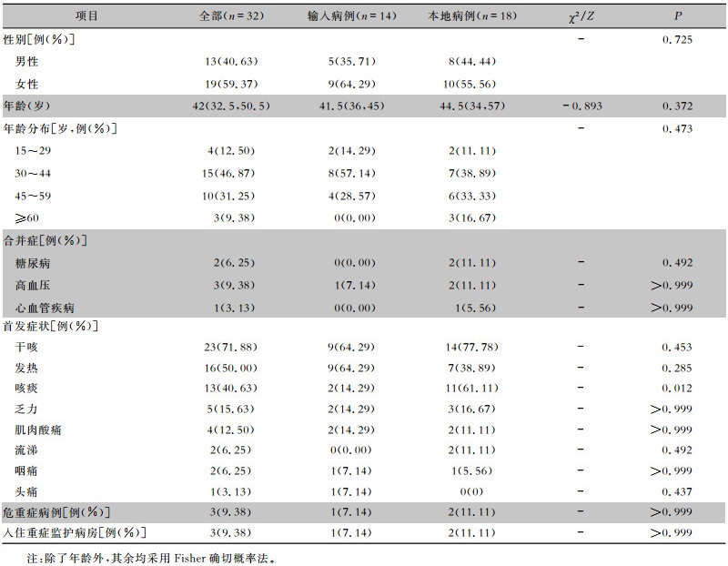Click the 输入病例(n=14) header

point(352,15)
